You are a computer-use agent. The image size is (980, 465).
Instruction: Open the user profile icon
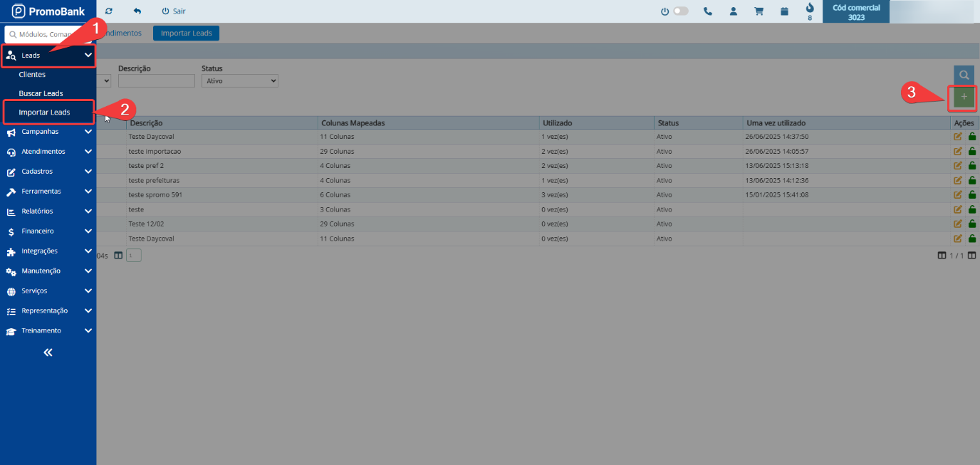point(733,11)
